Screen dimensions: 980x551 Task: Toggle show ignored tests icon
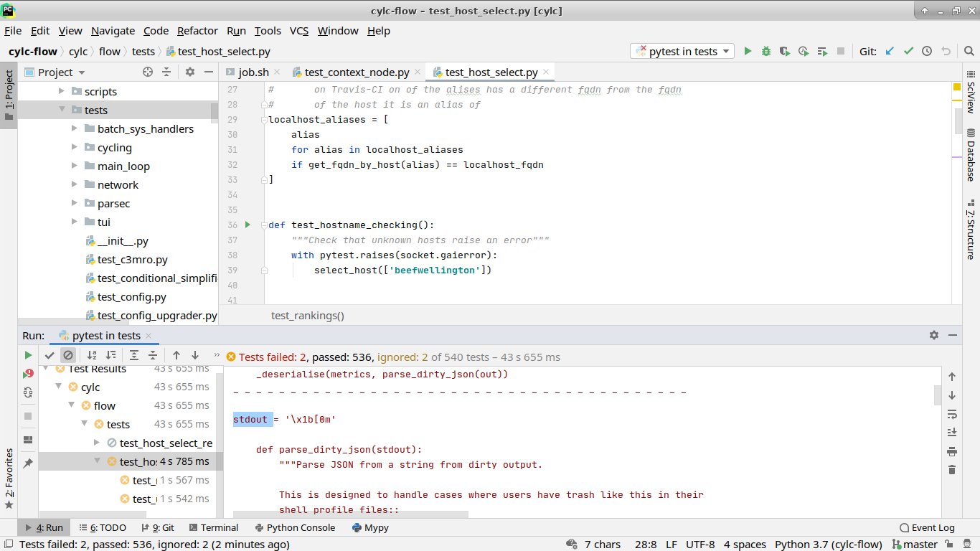click(68, 355)
